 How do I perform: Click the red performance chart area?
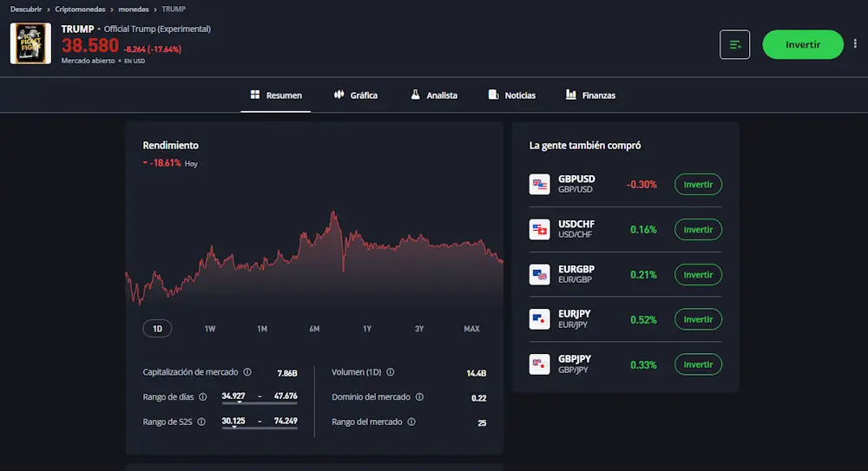tap(314, 258)
